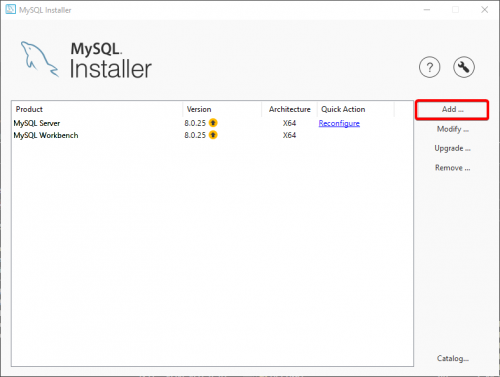Click the Product column header
This screenshot has width=500, height=377.
(97, 109)
